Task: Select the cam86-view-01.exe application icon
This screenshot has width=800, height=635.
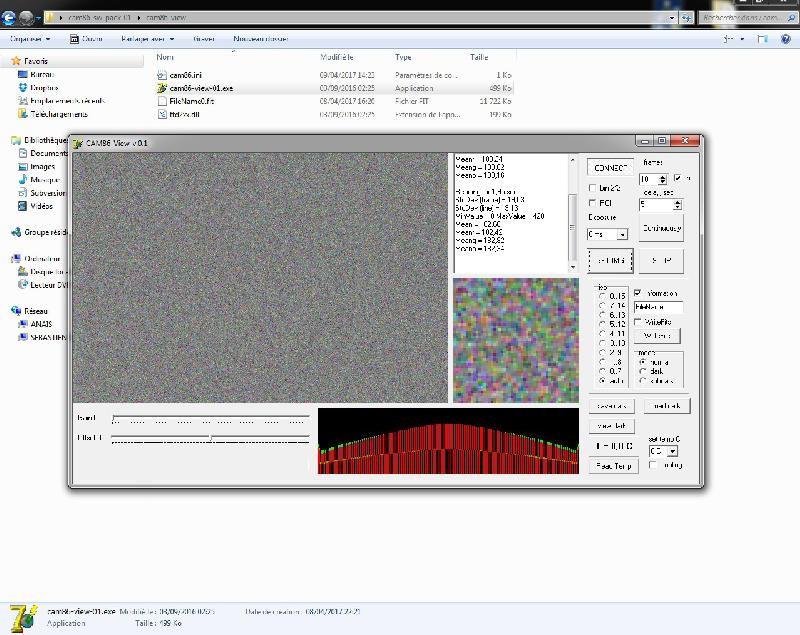Action: tap(162, 88)
